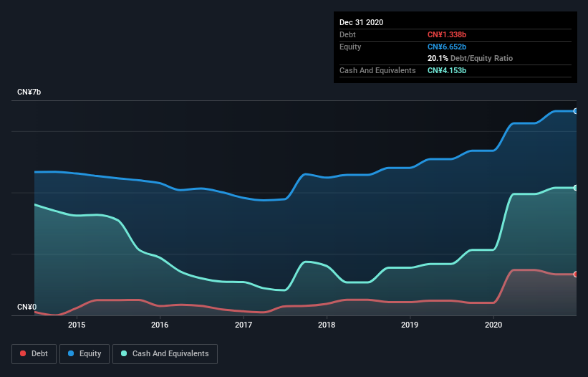Click the 2019 x-axis label
Viewport: 588px width, 377px height.
pos(410,325)
